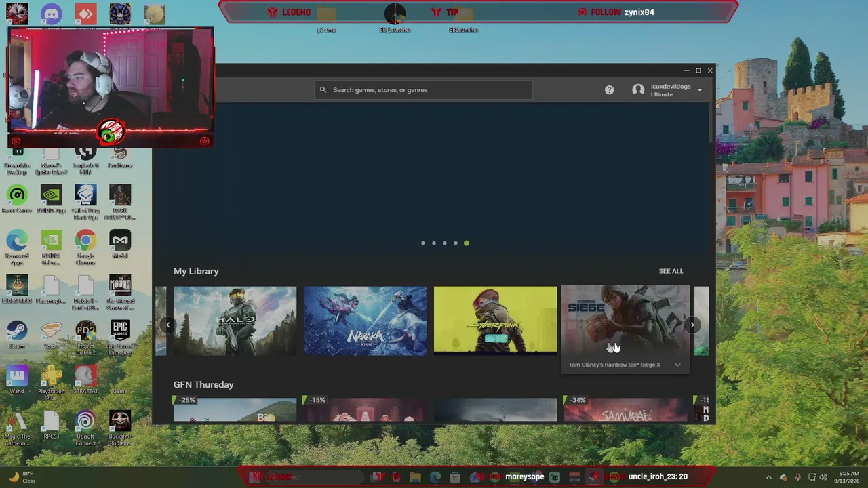Viewport: 868px width, 488px height.
Task: Open Microsoft Edge on the taskbar
Action: point(435,477)
